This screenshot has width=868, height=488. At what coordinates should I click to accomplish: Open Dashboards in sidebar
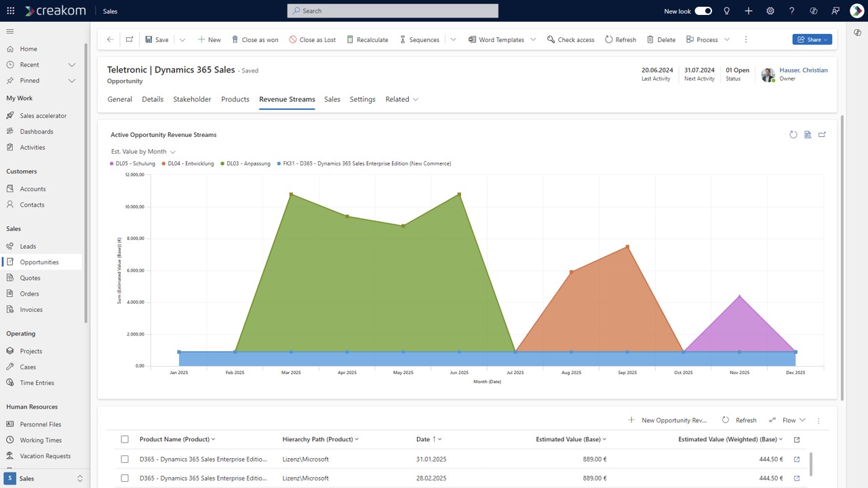point(37,131)
